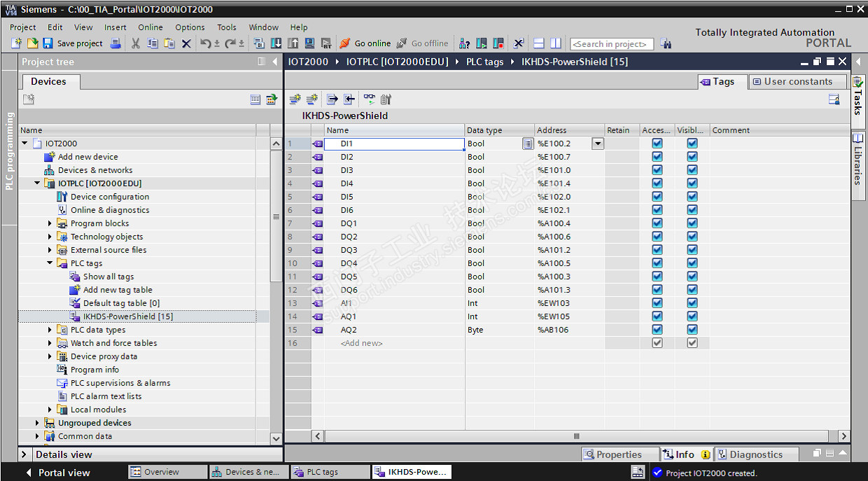Click the Upload from device icon
The width and height of the screenshot is (868, 481).
tap(293, 43)
